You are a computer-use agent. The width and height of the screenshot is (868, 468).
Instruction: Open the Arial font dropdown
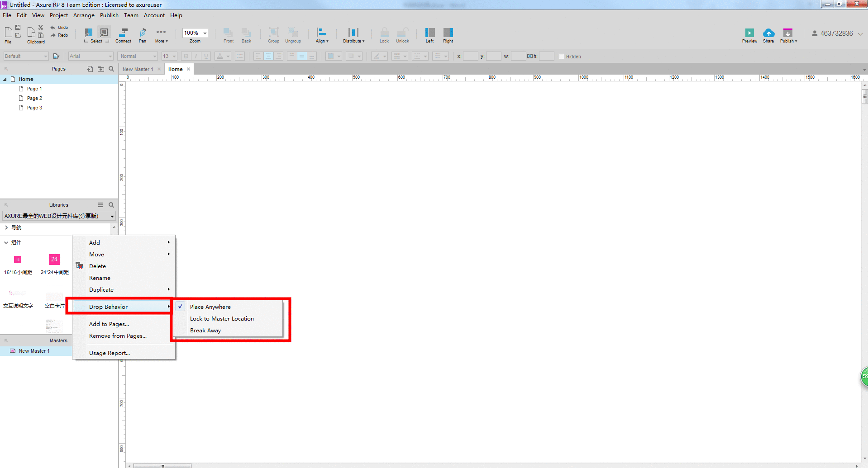(91, 56)
